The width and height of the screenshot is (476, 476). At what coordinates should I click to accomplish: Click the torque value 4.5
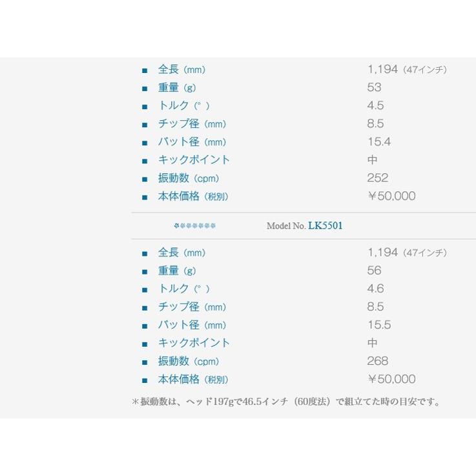375,106
